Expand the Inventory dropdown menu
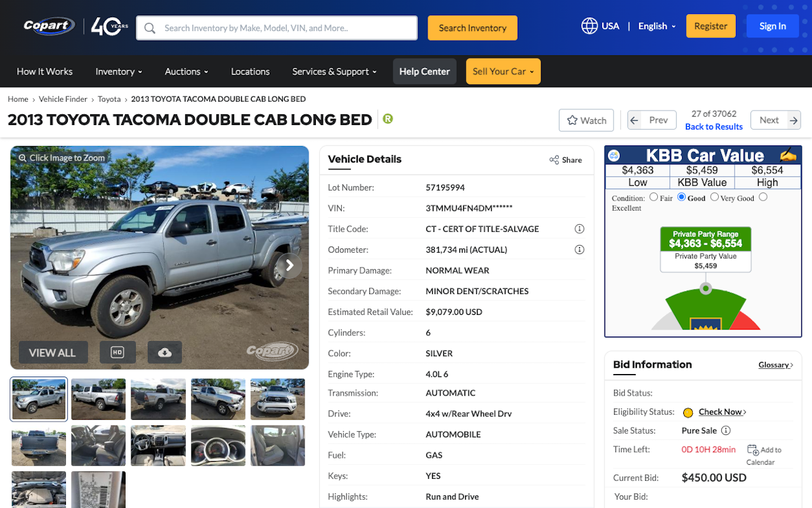 pyautogui.click(x=119, y=71)
